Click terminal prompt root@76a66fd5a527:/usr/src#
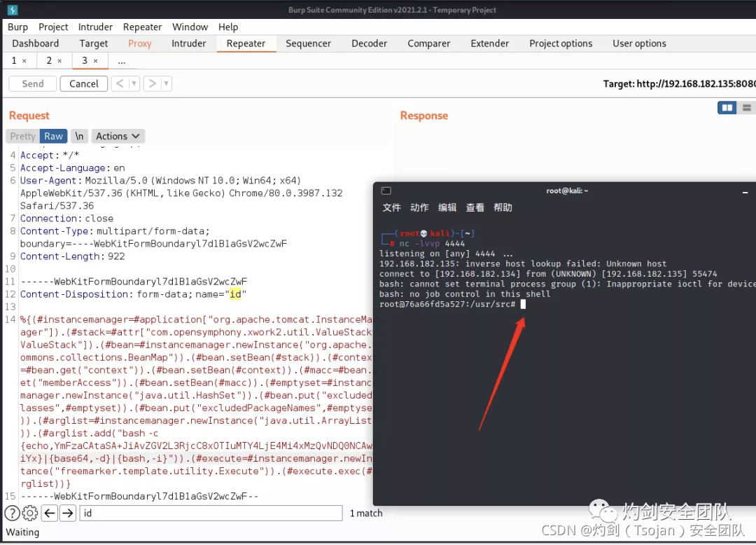Viewport: 756px width, 545px height. 447,304
